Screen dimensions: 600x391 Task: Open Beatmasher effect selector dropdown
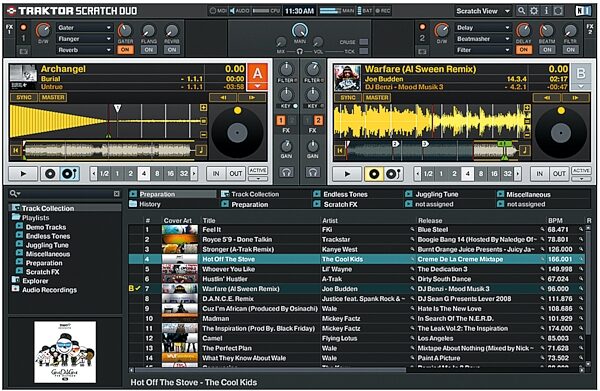click(x=483, y=39)
